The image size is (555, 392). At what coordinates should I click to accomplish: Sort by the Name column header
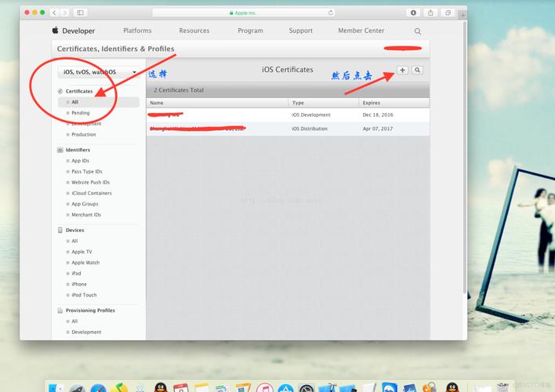point(217,103)
